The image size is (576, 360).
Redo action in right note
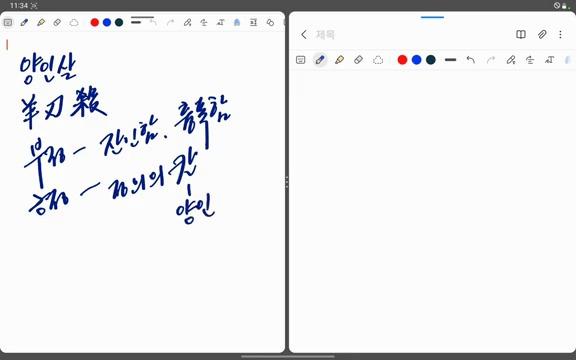pyautogui.click(x=491, y=60)
